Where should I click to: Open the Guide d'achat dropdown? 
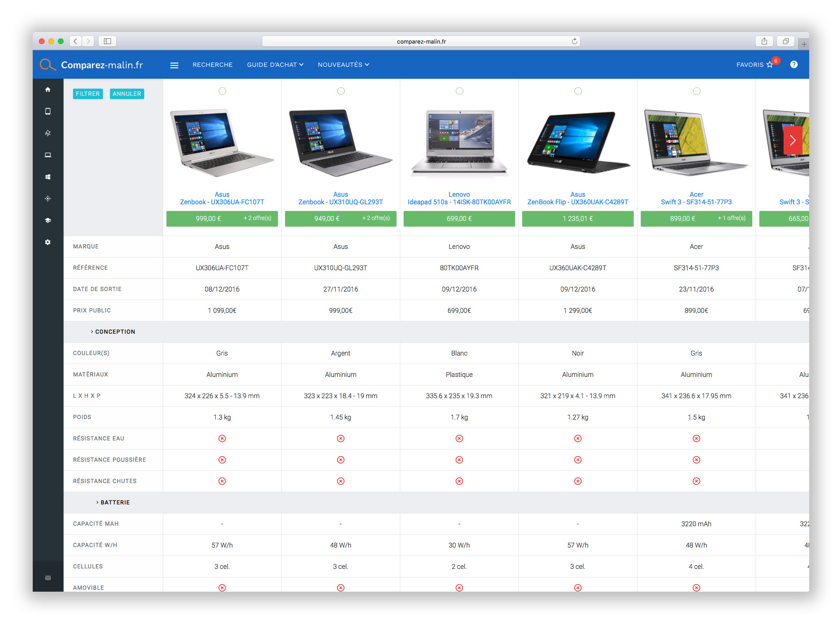(x=275, y=64)
